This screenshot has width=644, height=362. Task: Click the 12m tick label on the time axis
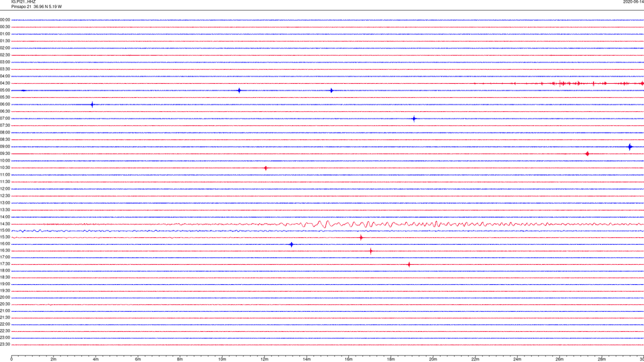tap(264, 359)
